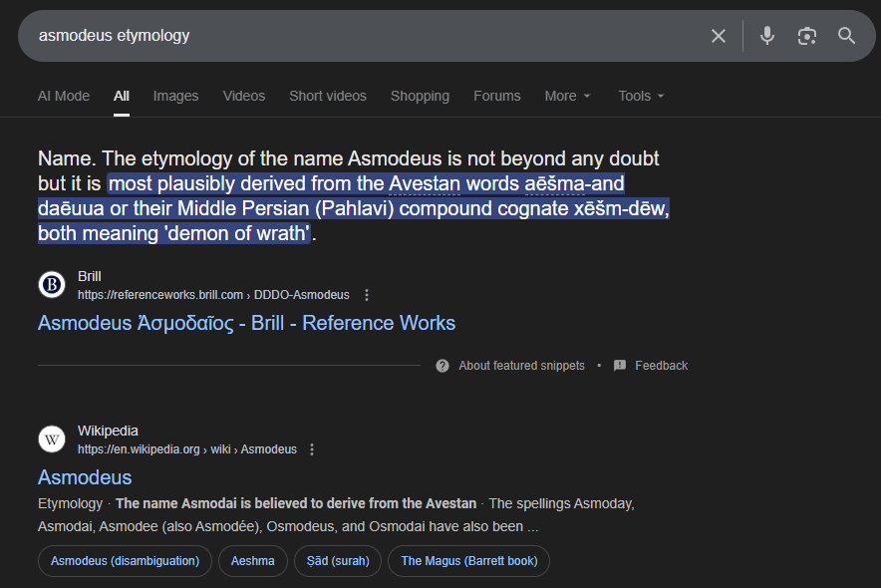Viewport: 881px width, 588px height.
Task: Expand the More search filters dropdown
Action: click(567, 96)
